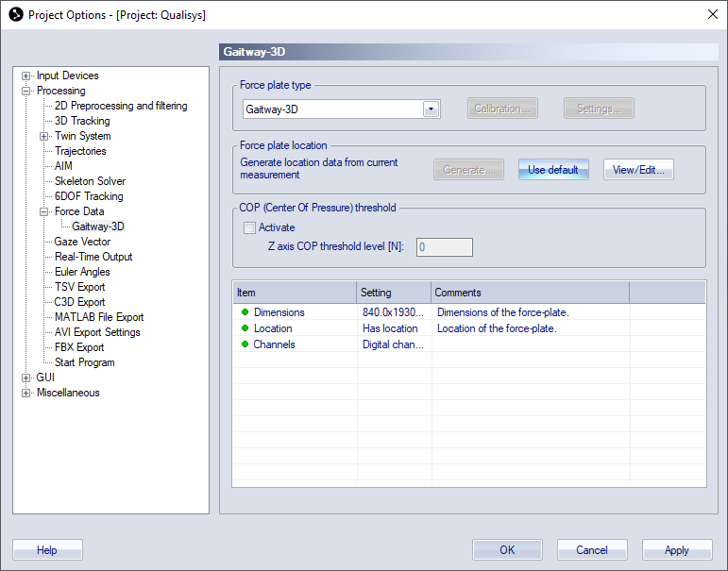This screenshot has width=728, height=571.
Task: Open Euler Angles settings
Action: [82, 272]
